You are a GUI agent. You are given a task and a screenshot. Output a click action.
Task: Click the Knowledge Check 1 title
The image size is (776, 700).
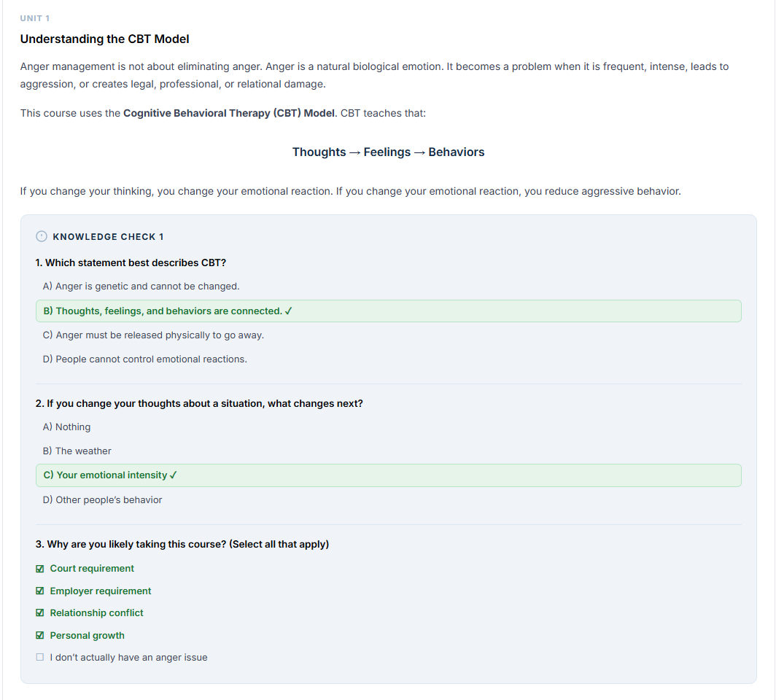click(x=108, y=237)
